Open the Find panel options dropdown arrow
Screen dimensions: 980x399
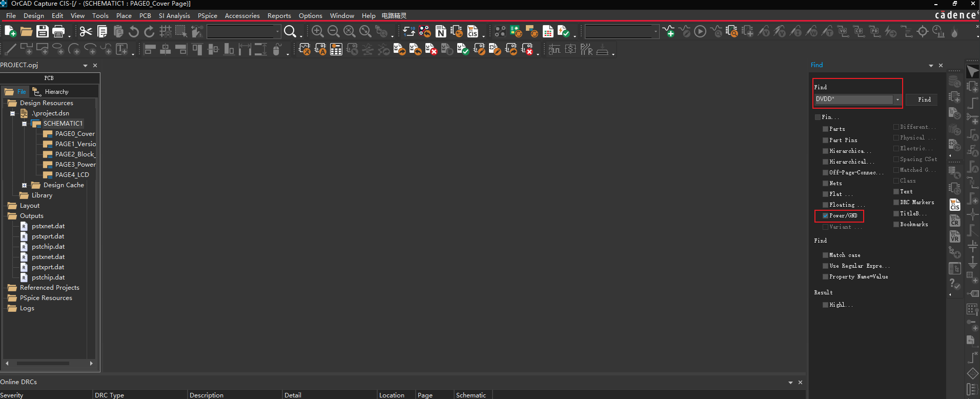(x=931, y=66)
